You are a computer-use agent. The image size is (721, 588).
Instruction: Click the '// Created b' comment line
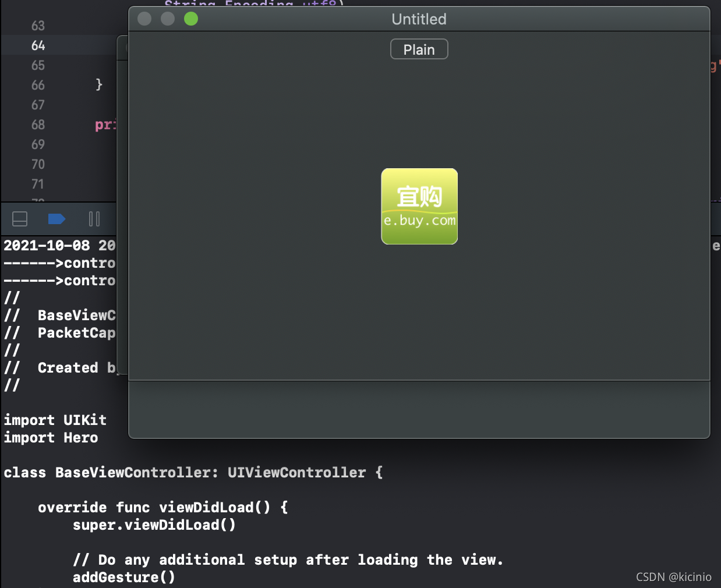(x=61, y=368)
